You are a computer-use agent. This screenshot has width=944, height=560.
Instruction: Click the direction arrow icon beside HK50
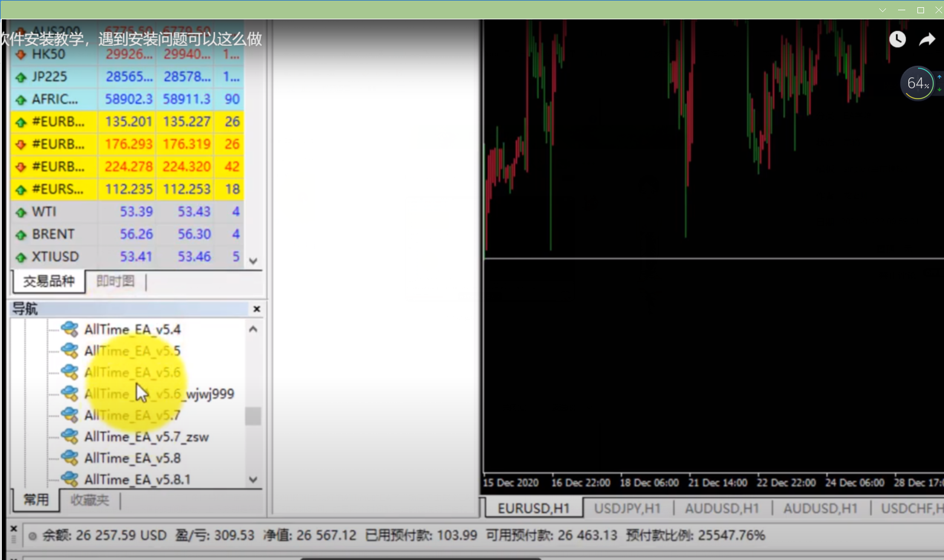(21, 54)
